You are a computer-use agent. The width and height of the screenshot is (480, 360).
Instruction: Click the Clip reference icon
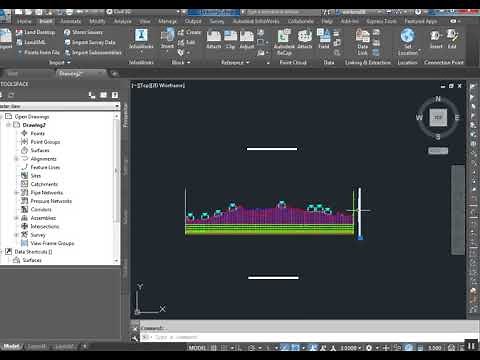[230, 36]
